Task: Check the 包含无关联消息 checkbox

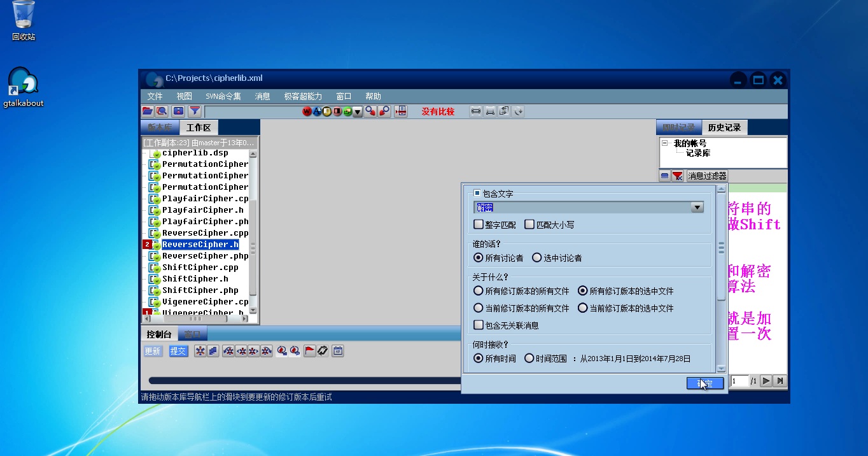Action: click(x=479, y=325)
